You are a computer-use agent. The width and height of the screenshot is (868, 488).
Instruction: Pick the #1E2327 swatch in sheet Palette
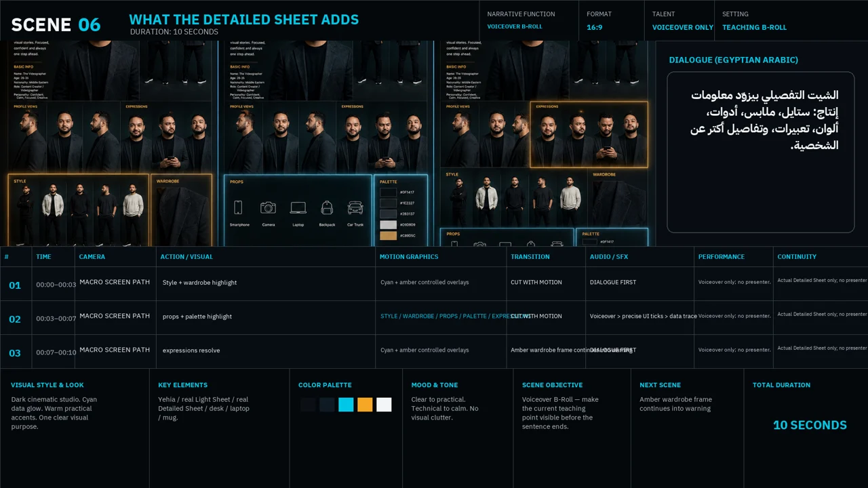point(388,203)
